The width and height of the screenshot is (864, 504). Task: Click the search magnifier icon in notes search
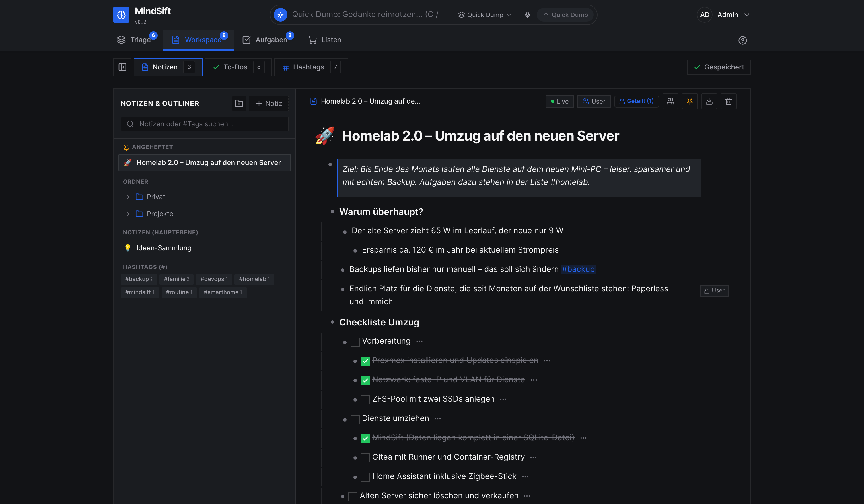pyautogui.click(x=130, y=124)
